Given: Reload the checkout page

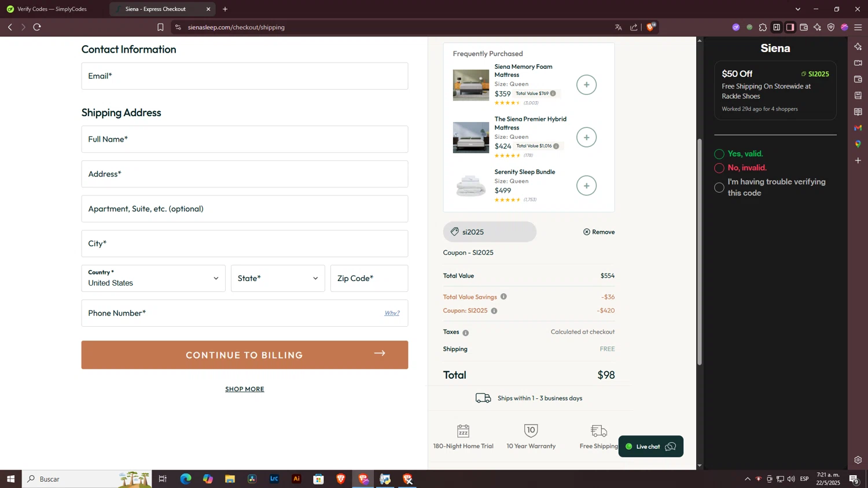Looking at the screenshot, I should pyautogui.click(x=37, y=27).
